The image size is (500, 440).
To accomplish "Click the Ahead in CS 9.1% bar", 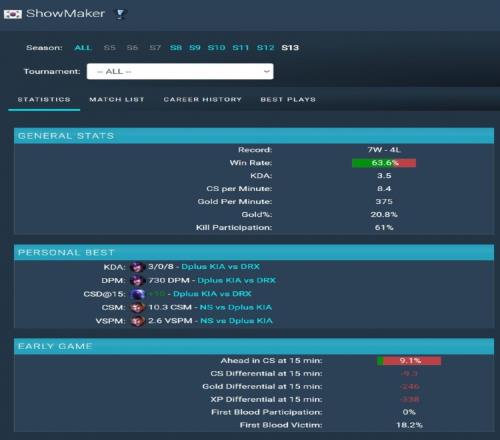I will [x=409, y=361].
